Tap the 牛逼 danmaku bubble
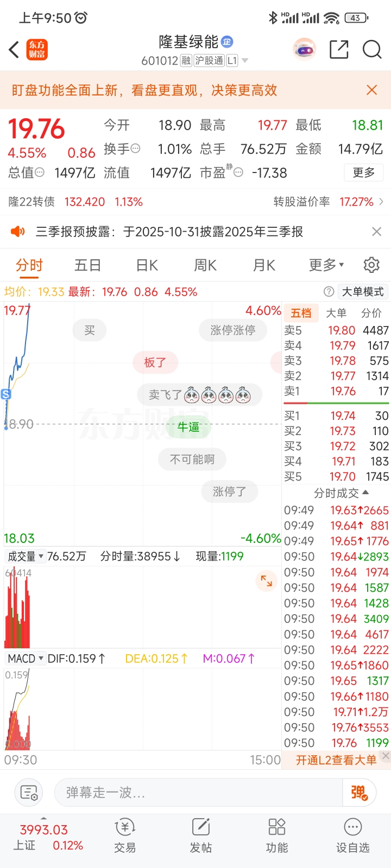 [188, 427]
